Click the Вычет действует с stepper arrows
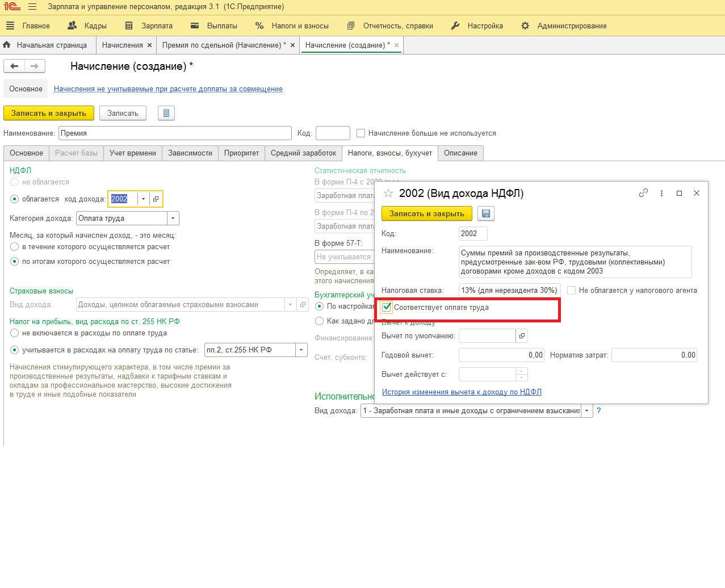 point(522,375)
